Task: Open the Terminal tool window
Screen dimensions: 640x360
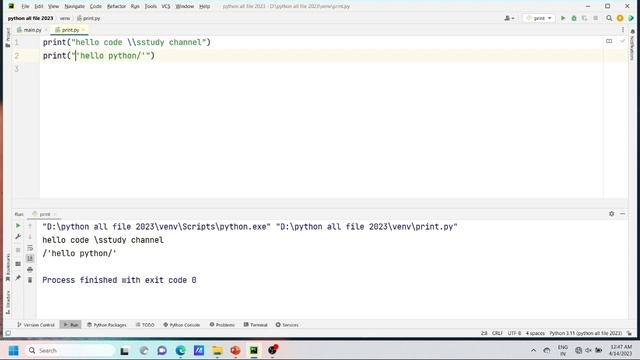Action: [256, 325]
